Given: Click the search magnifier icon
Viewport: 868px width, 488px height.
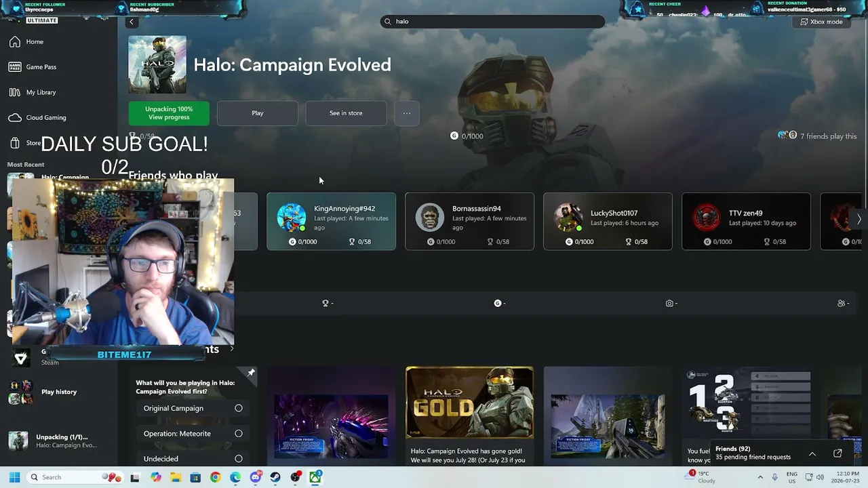Looking at the screenshot, I should [388, 22].
